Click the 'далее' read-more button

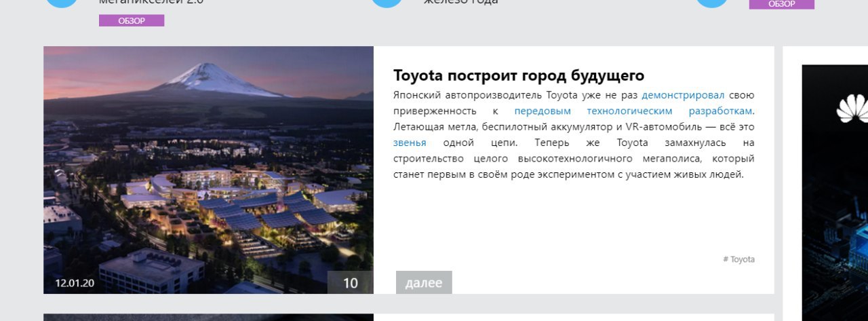click(424, 282)
